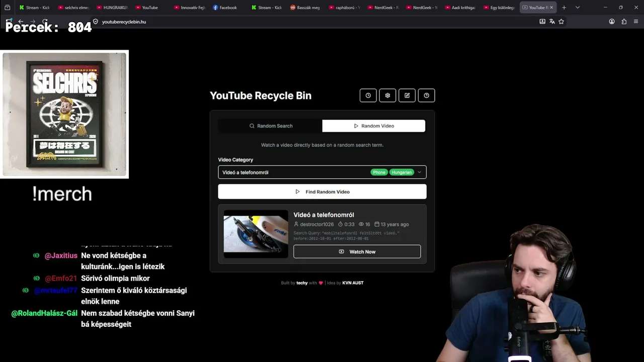Click the YouTube Recycle Bin heading

coord(261,96)
